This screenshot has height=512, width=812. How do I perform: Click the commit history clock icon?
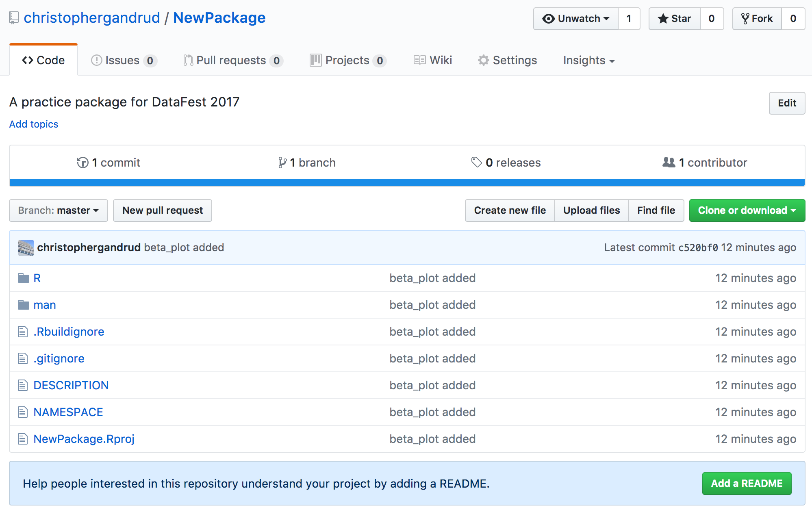(x=83, y=163)
